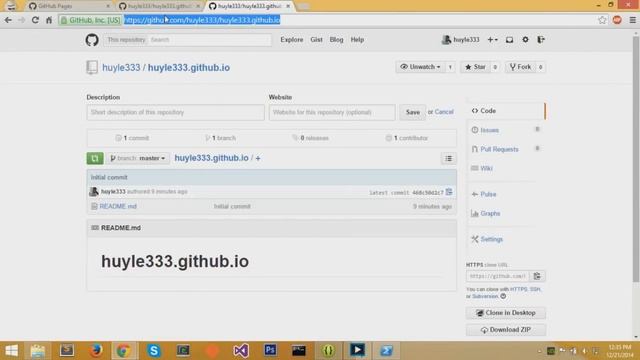The width and height of the screenshot is (640, 360).
Task: View the 1 contributor link
Action: click(x=407, y=138)
